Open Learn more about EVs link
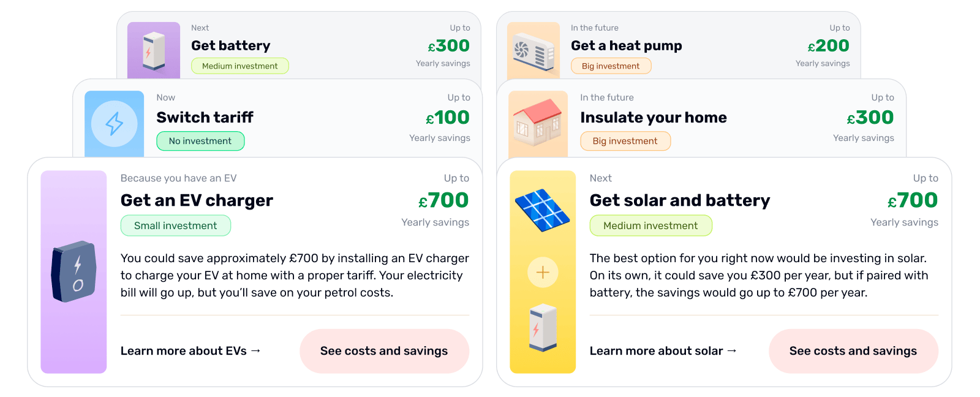 190,351
